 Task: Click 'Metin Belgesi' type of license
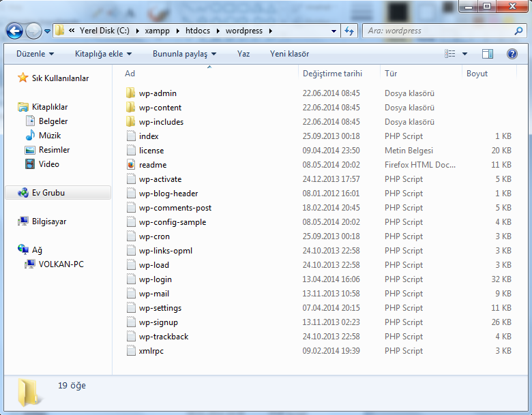pyautogui.click(x=409, y=150)
